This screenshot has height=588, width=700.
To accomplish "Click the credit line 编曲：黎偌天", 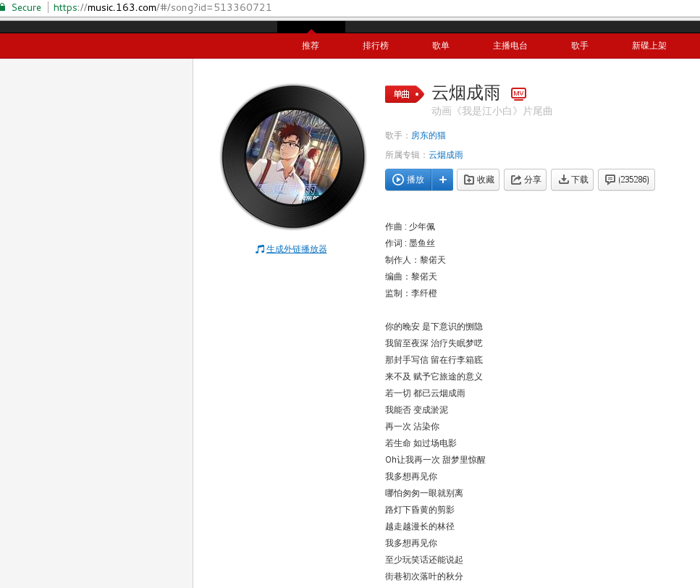I will click(410, 277).
